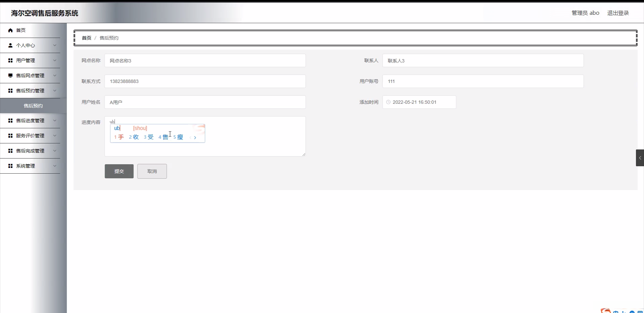Click the 网点名称 field label
Image resolution: width=644 pixels, height=313 pixels.
[91, 60]
